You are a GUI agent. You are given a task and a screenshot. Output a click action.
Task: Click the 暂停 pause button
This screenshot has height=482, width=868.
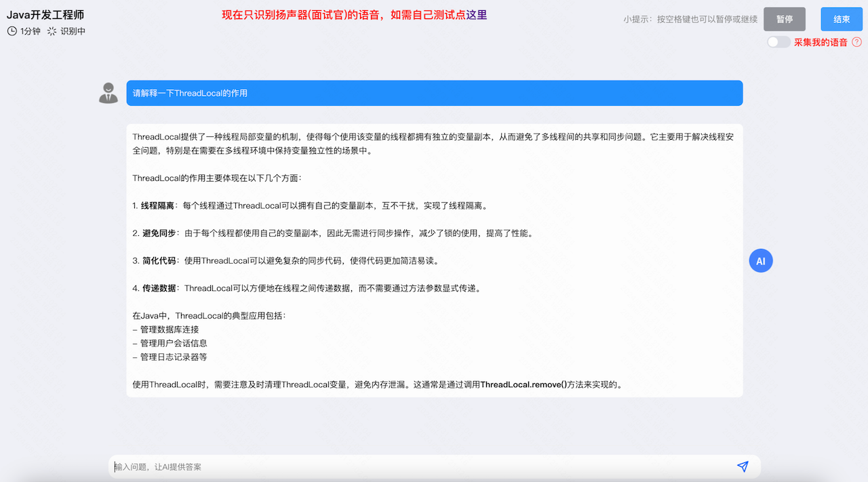tap(784, 19)
